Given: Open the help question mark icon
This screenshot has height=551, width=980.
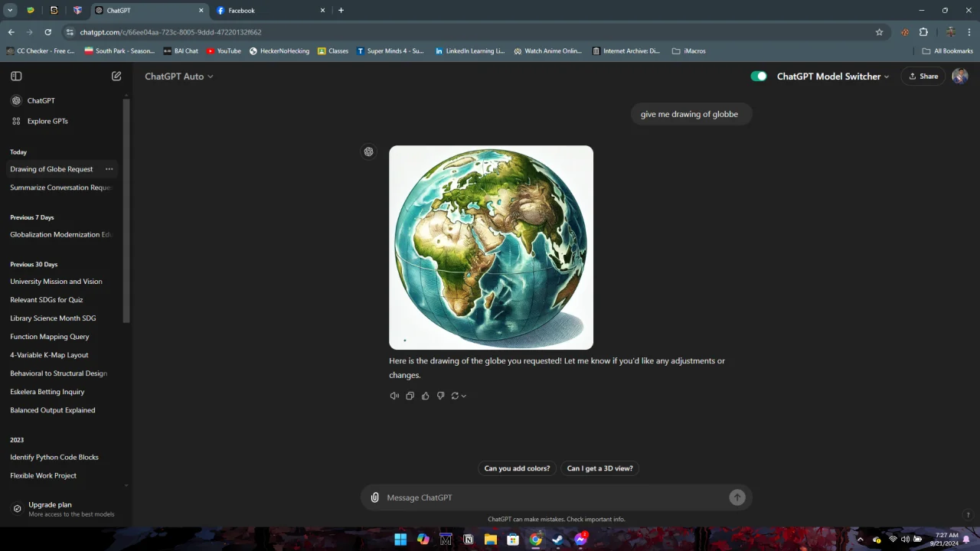Looking at the screenshot, I should click(x=968, y=515).
